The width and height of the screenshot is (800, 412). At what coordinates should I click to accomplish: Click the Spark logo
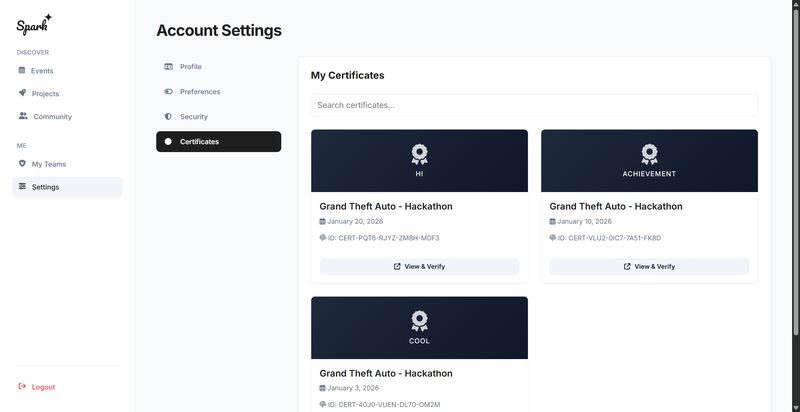pyautogui.click(x=34, y=24)
